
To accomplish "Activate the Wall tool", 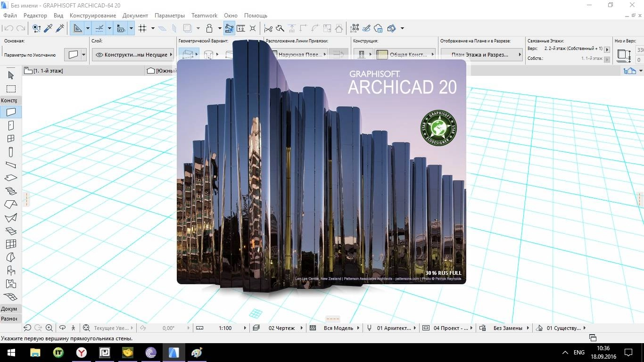I will 11,112.
